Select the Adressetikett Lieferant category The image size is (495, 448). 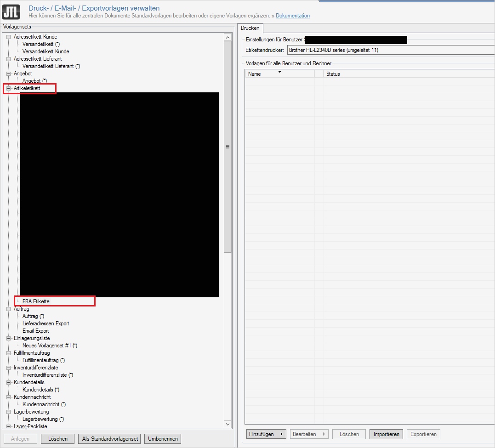pos(38,59)
